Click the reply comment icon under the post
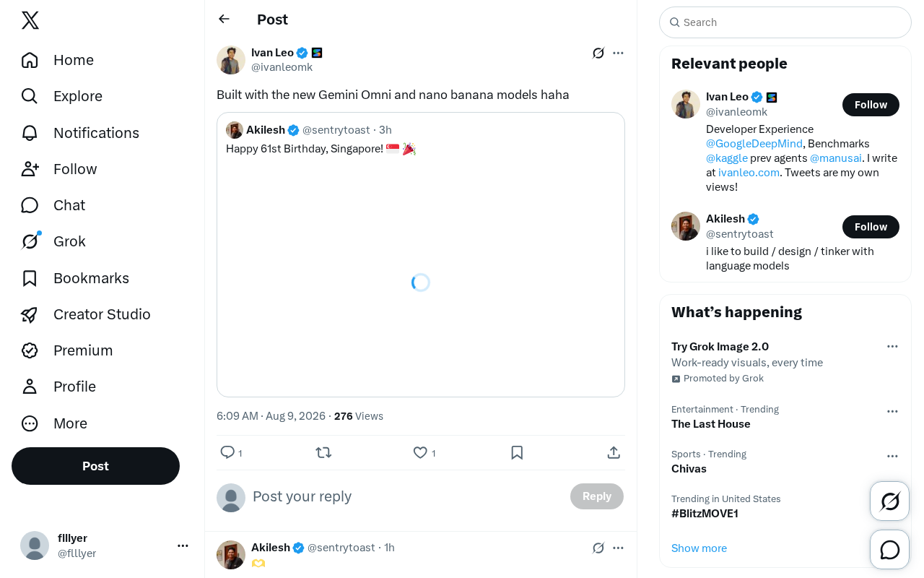Viewport: 924px width, 578px height. tap(227, 452)
